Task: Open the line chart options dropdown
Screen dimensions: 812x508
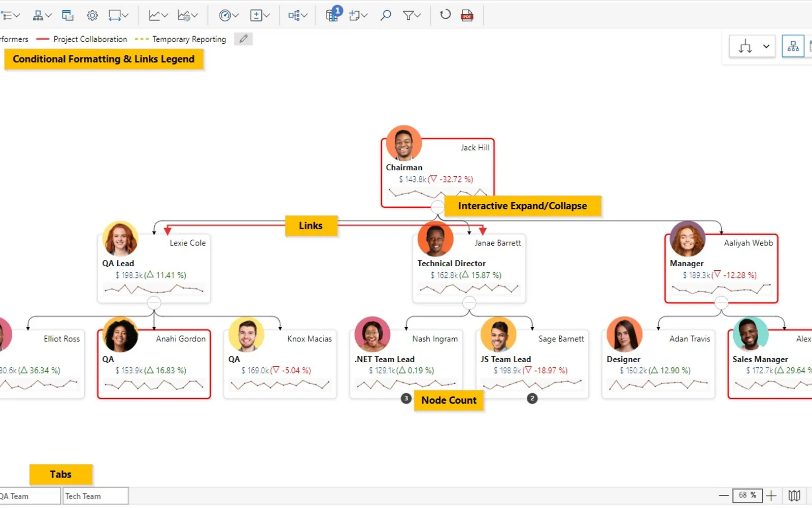Action: (x=158, y=15)
